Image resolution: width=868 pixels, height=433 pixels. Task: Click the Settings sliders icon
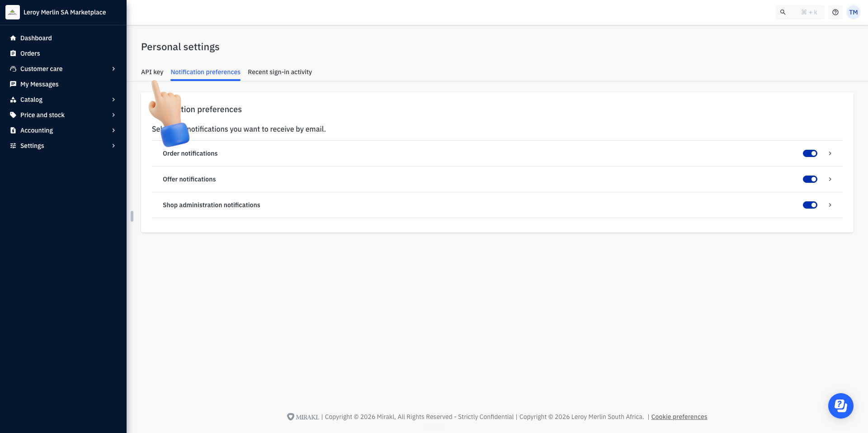coord(13,146)
